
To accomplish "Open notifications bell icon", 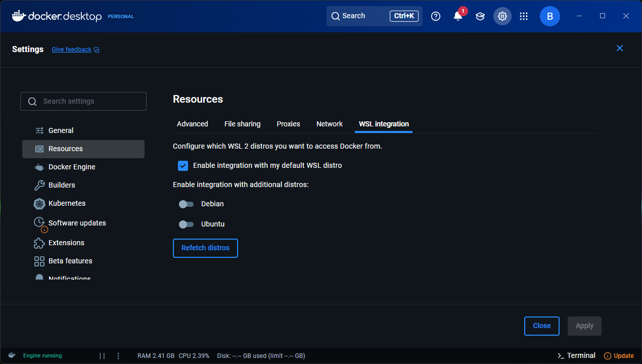I will tap(458, 16).
